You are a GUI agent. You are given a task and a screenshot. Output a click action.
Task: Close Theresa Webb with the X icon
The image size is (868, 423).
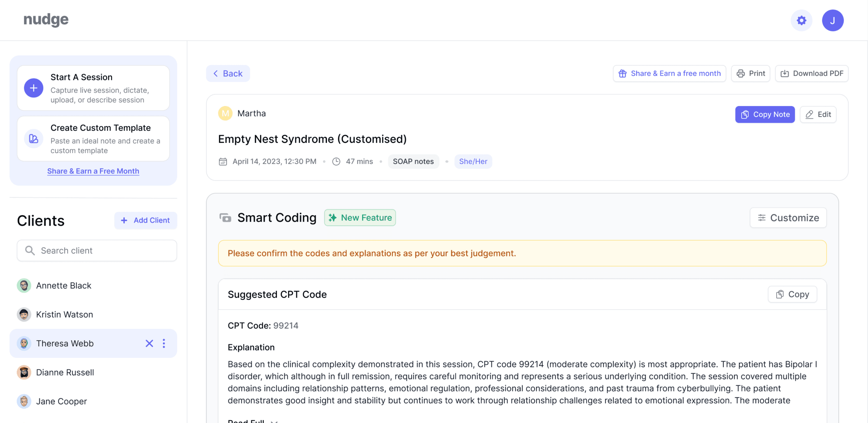click(x=149, y=343)
